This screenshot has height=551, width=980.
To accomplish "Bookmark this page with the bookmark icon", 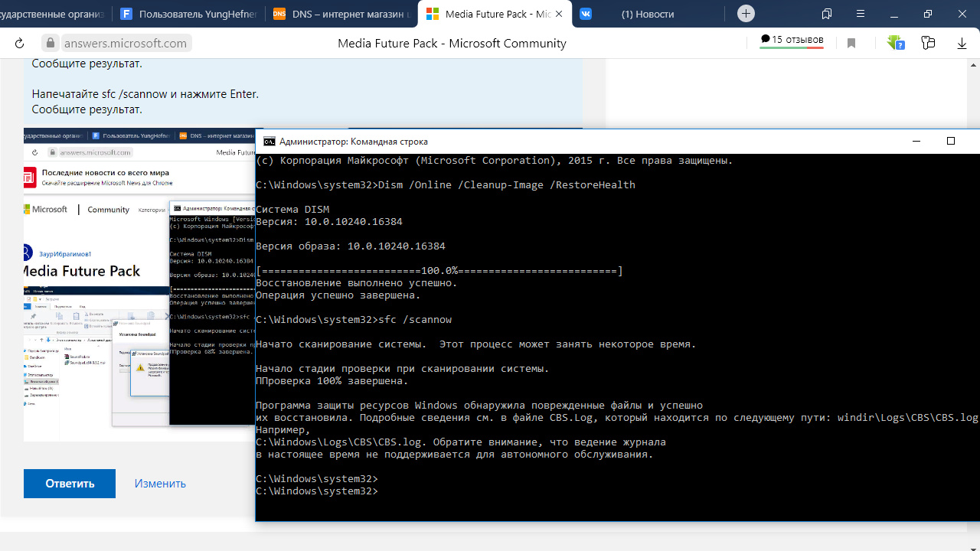I will pyautogui.click(x=851, y=44).
